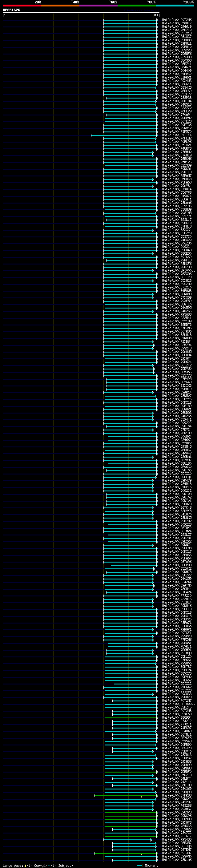
Task: Open hit UniRef100_A0T2N6
Action: point(176,20)
